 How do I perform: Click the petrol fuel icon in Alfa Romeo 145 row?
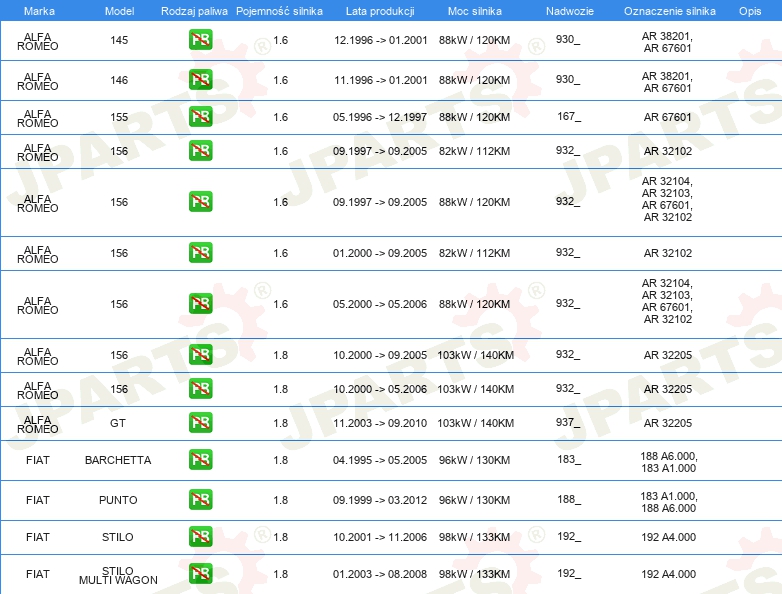coord(200,40)
